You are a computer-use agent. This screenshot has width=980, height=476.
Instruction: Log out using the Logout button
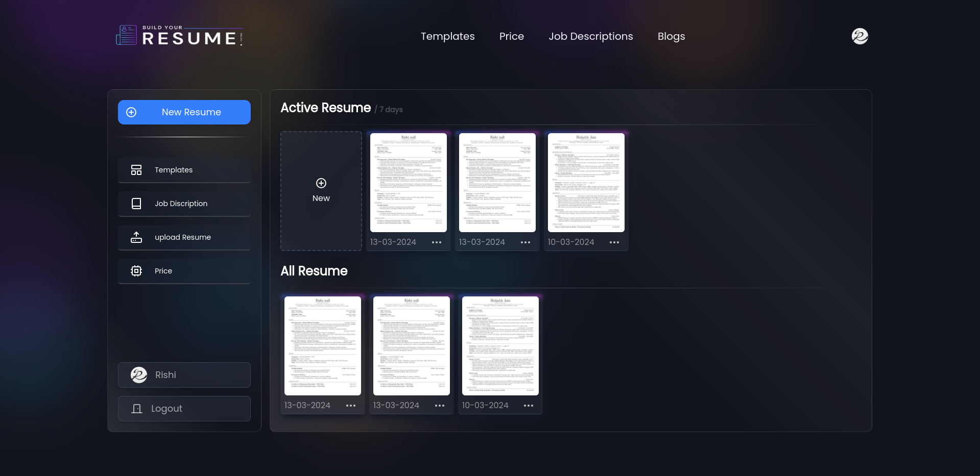tap(184, 409)
